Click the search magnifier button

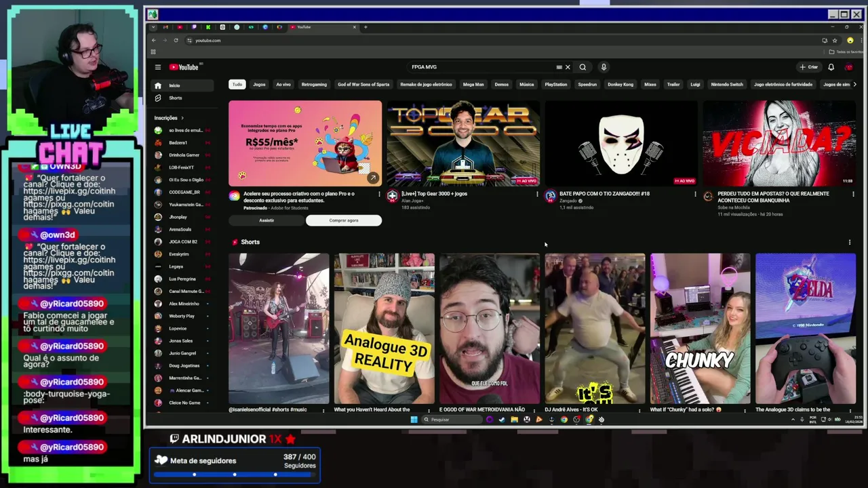[x=583, y=67]
